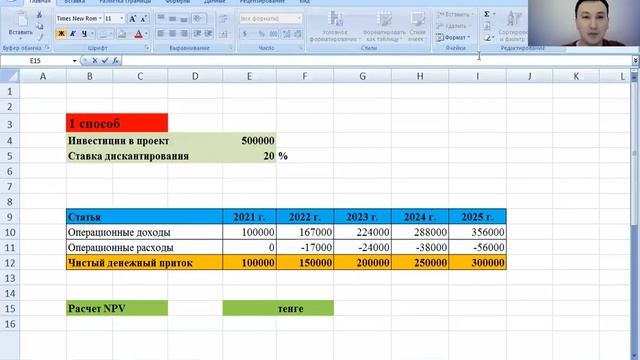This screenshot has width=640, height=360.
Task: Cut selection with the scissors icon
Action: coord(40,16)
